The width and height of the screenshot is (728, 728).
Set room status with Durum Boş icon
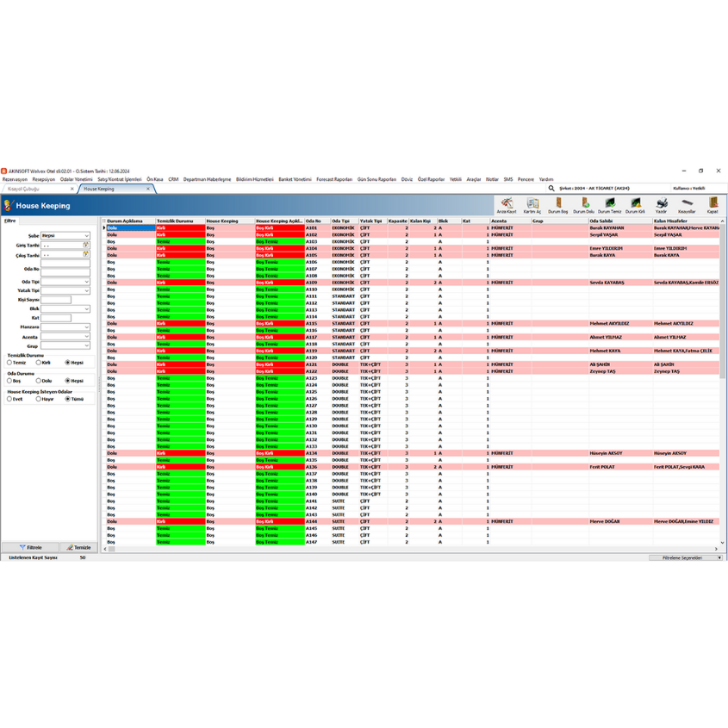pos(557,205)
